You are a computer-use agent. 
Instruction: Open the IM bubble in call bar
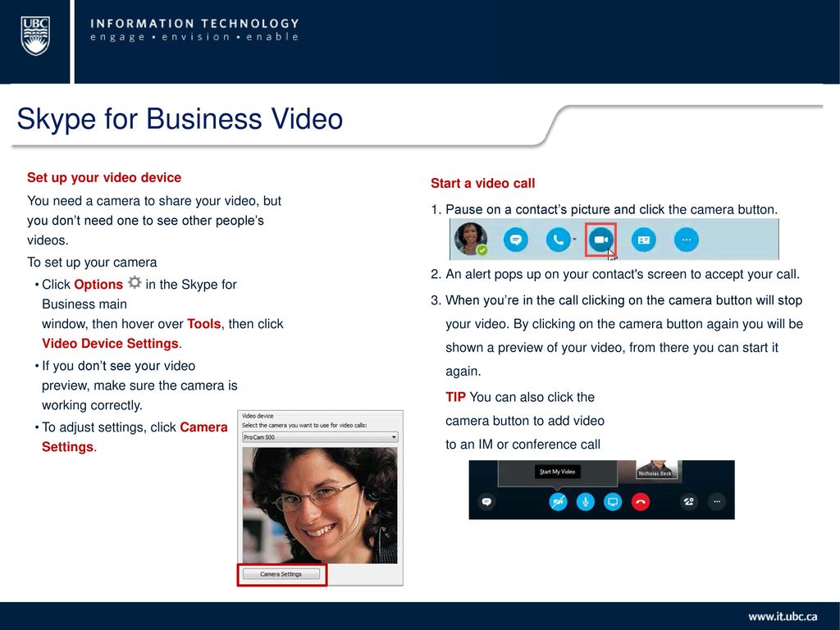coord(486,502)
